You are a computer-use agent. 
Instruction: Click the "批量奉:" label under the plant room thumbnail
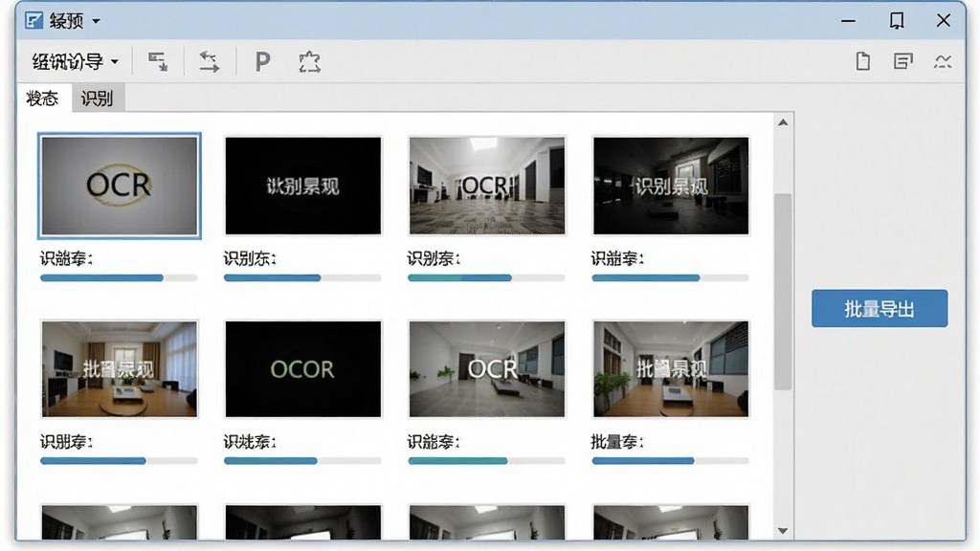coord(617,442)
